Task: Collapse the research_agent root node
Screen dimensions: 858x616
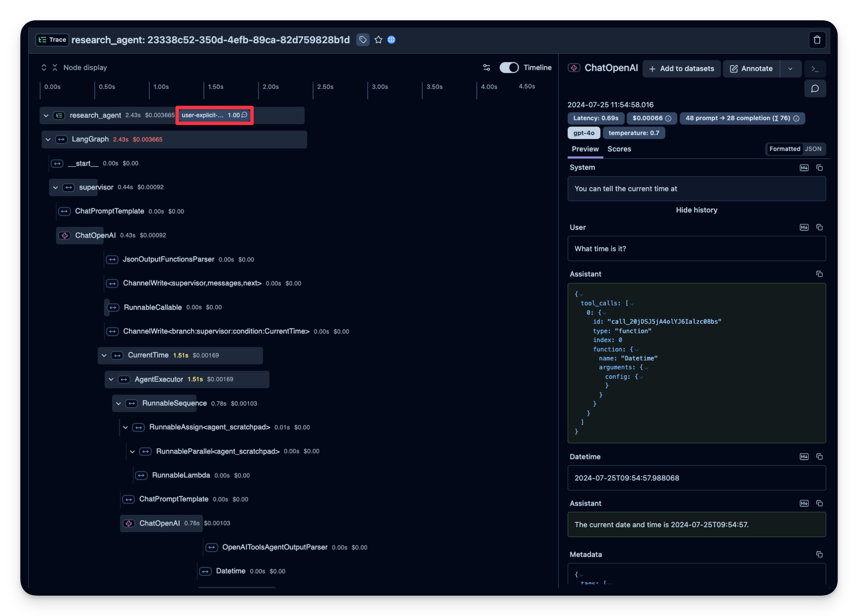Action: [x=46, y=116]
